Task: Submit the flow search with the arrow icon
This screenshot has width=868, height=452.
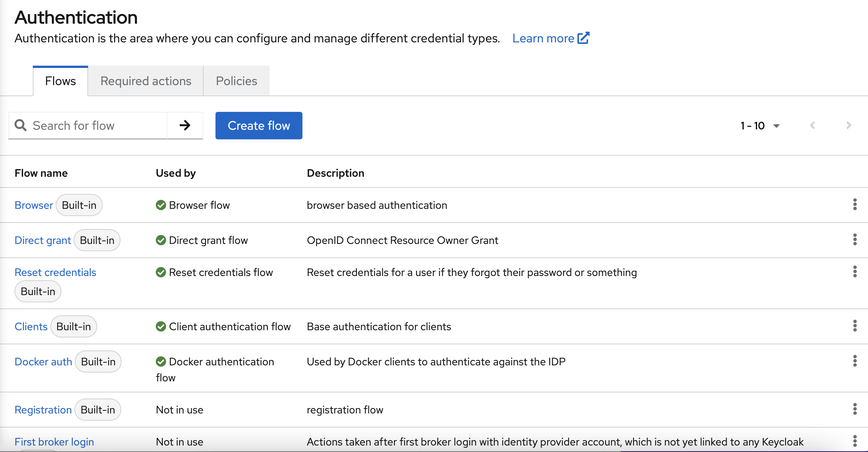Action: (x=185, y=125)
